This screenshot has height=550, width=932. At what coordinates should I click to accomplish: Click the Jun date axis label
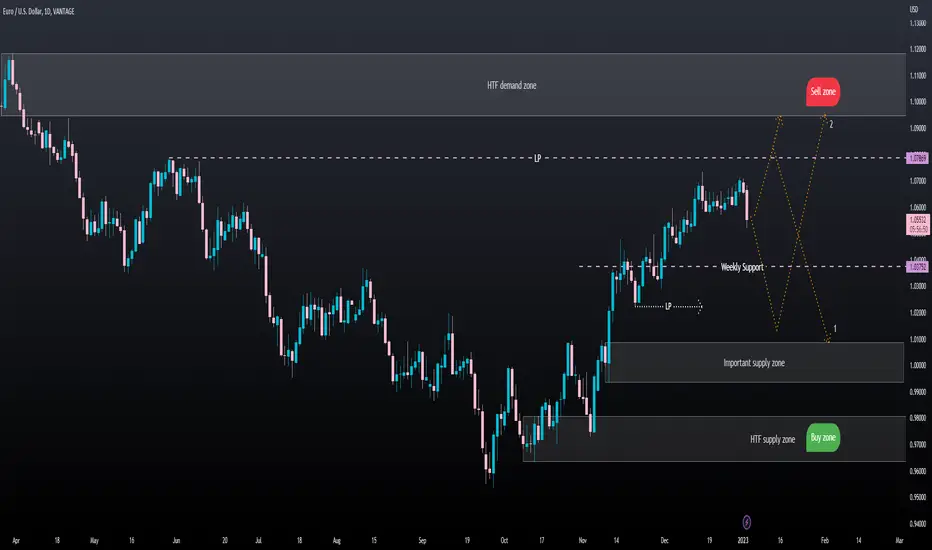(x=176, y=540)
